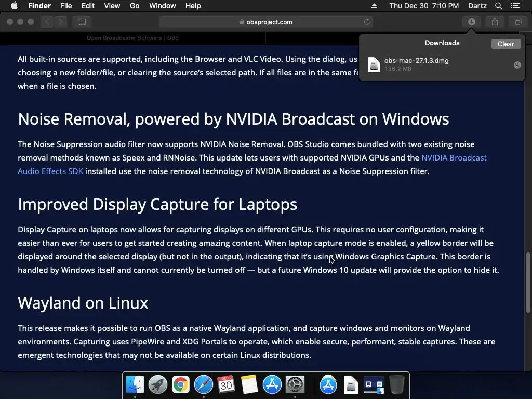532x399 pixels.
Task: Open the Applications folder stack in Dock
Action: click(328, 384)
